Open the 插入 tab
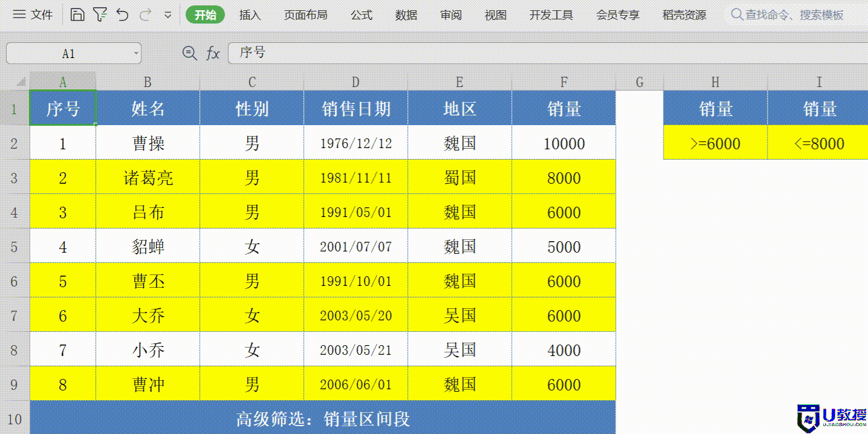868x434 pixels. [x=250, y=15]
